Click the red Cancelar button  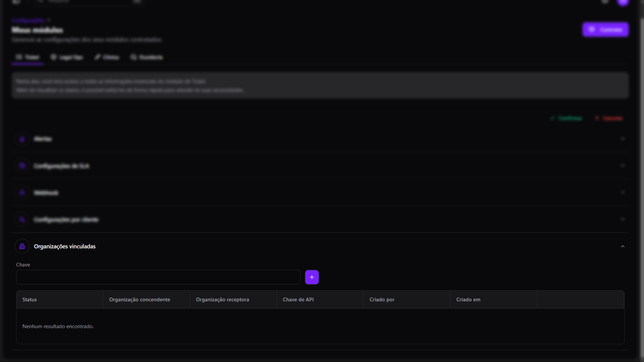(x=609, y=118)
